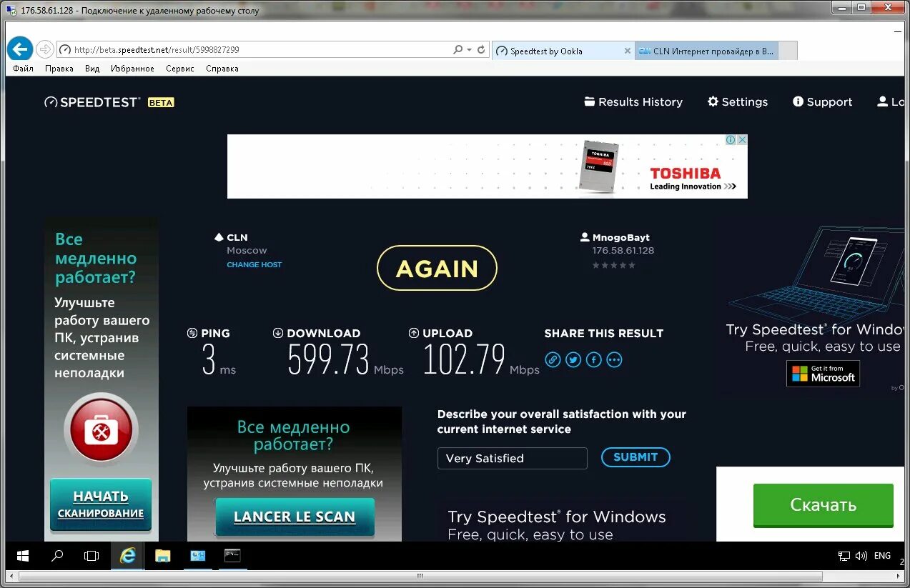Viewport: 910px width, 588px height.
Task: Open more sharing options ellipsis icon
Action: coord(615,359)
